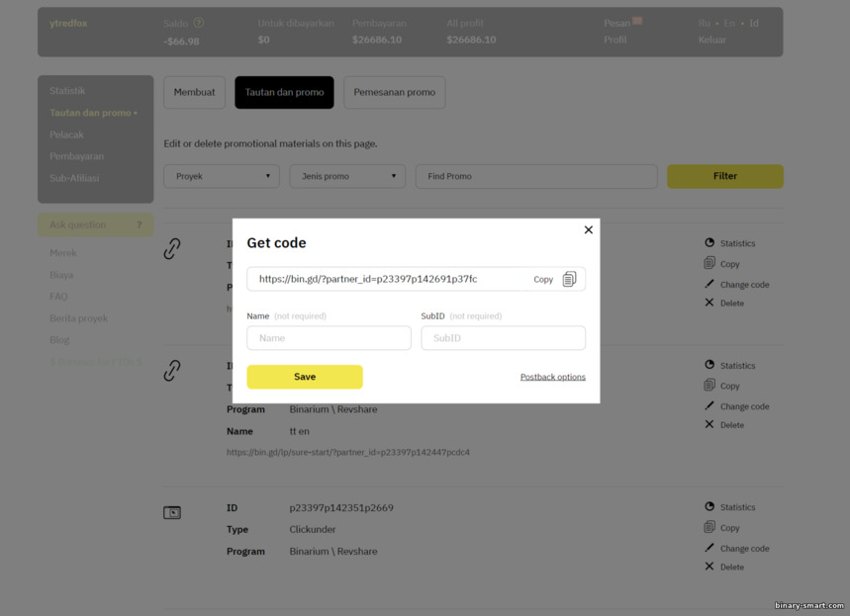
Task: Click the Find Promo search field
Action: 536,176
